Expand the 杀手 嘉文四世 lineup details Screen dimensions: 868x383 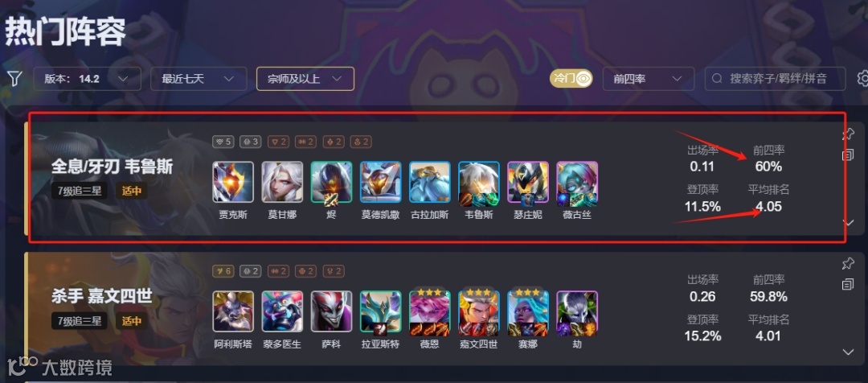pos(848,352)
